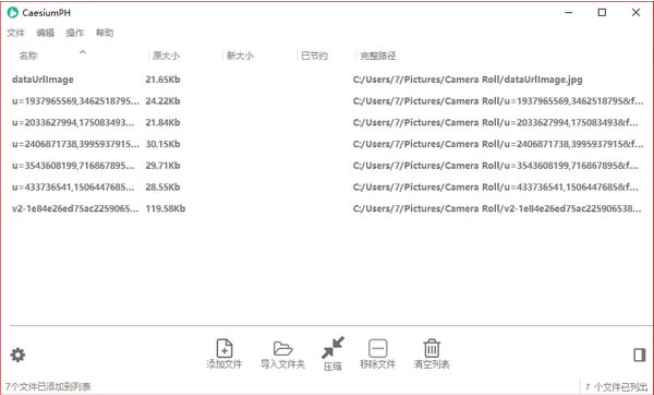Viewport: 654px width, 395px height.
Task: Click the 添加文件 (add file) icon
Action: [x=224, y=348]
